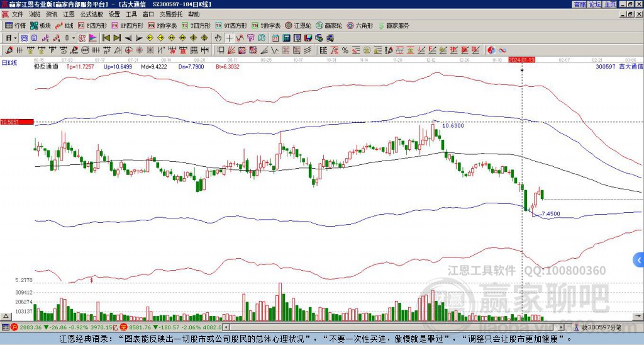Viewport: 644px width, 345px height.
Task: Select the gold circle 金 icon
Action: click(367, 50)
